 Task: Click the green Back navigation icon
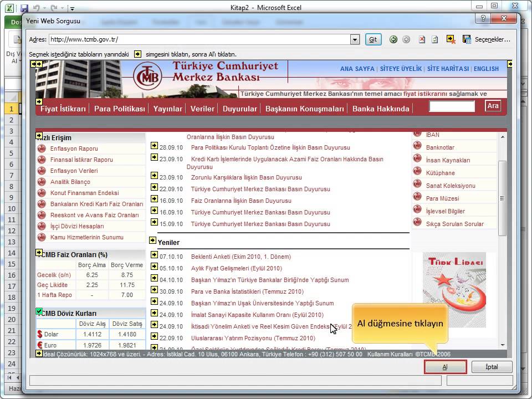pyautogui.click(x=393, y=40)
